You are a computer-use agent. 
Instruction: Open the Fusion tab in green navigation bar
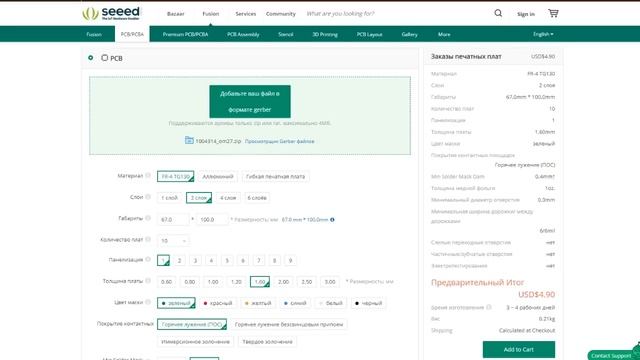click(94, 34)
